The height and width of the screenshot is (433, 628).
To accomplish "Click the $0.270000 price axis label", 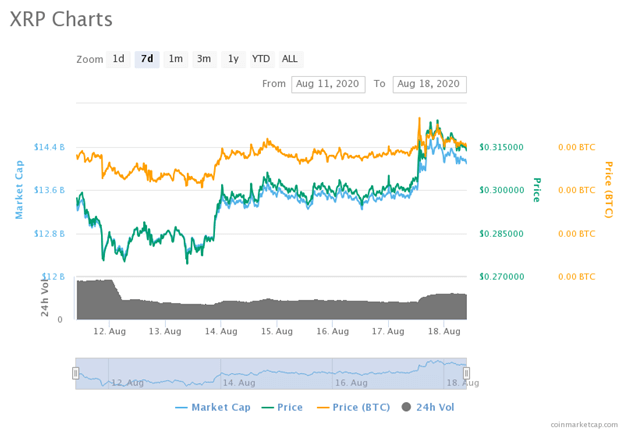I will 501,276.
